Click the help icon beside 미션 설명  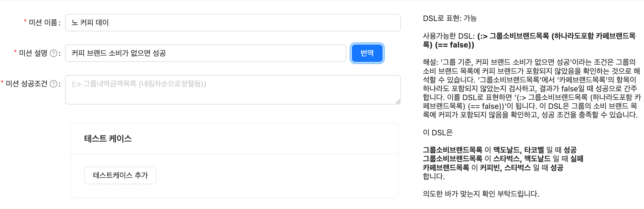pos(54,53)
